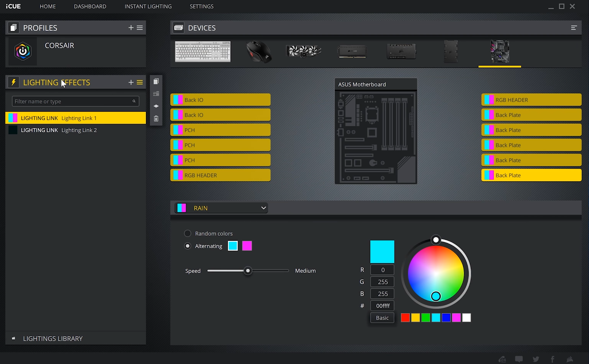Click the B value input field

coord(382,294)
